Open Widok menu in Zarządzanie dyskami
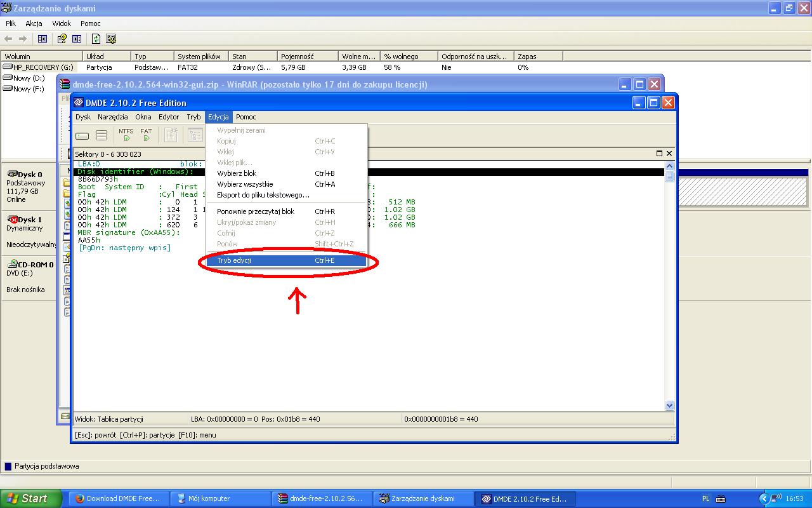812x508 pixels. pyautogui.click(x=62, y=23)
